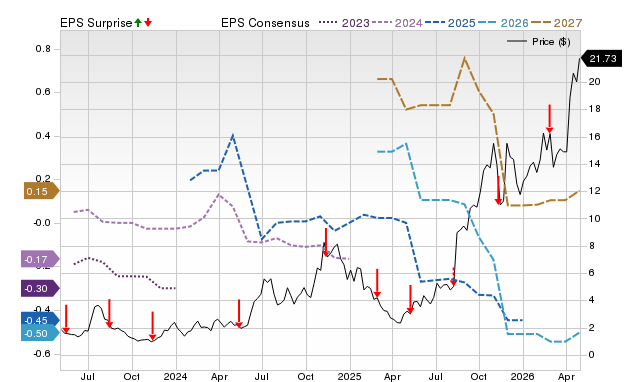Click the -0.30 consensus value marker
Screen dimensions: 640x382
point(40,289)
